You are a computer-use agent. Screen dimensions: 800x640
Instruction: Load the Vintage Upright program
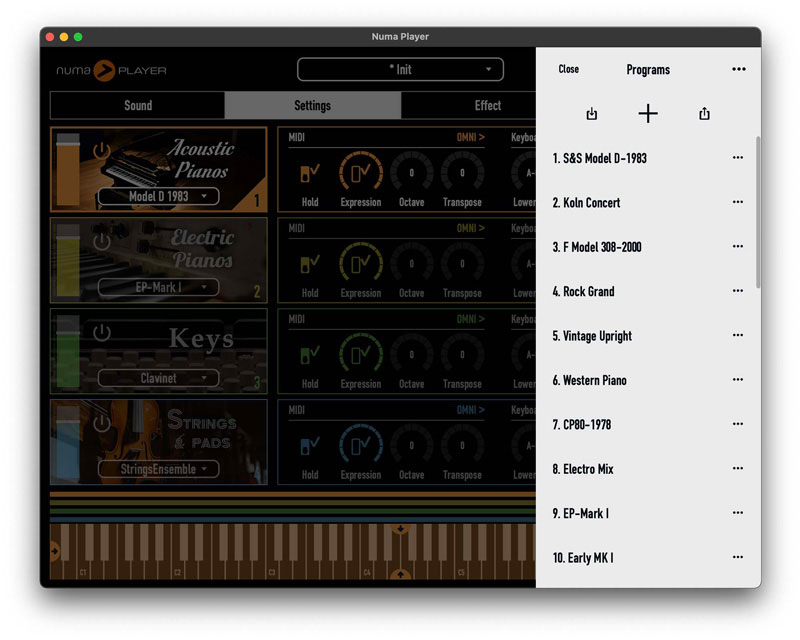pyautogui.click(x=592, y=336)
